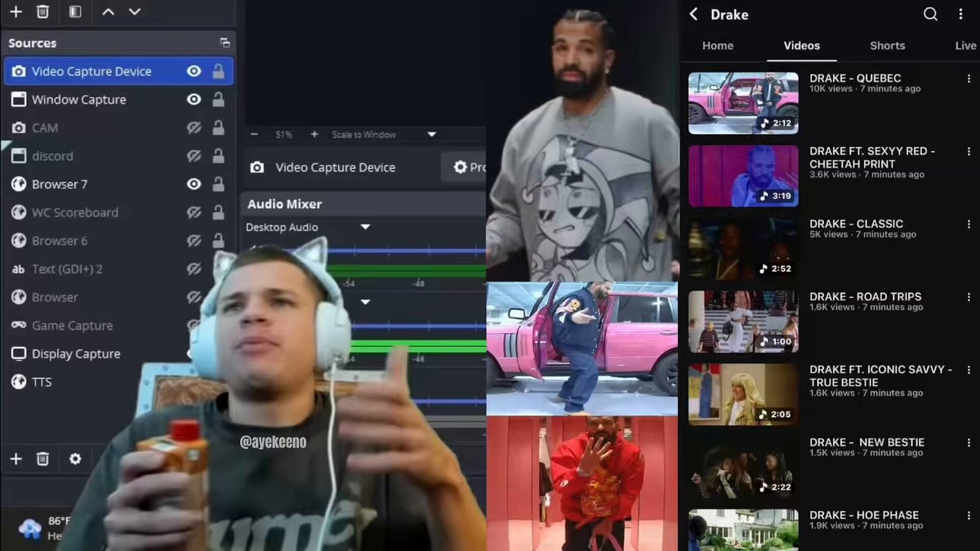This screenshot has height=551, width=980.
Task: Switch to Live tab
Action: [x=966, y=46]
